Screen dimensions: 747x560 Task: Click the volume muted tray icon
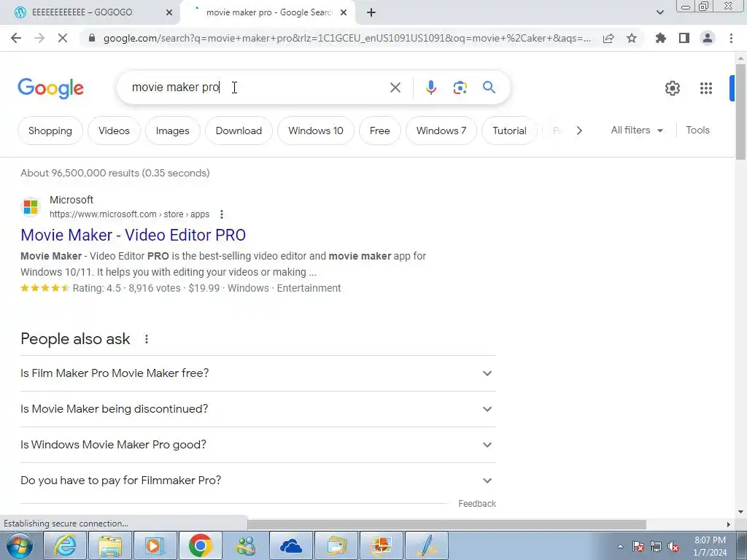pos(673,547)
